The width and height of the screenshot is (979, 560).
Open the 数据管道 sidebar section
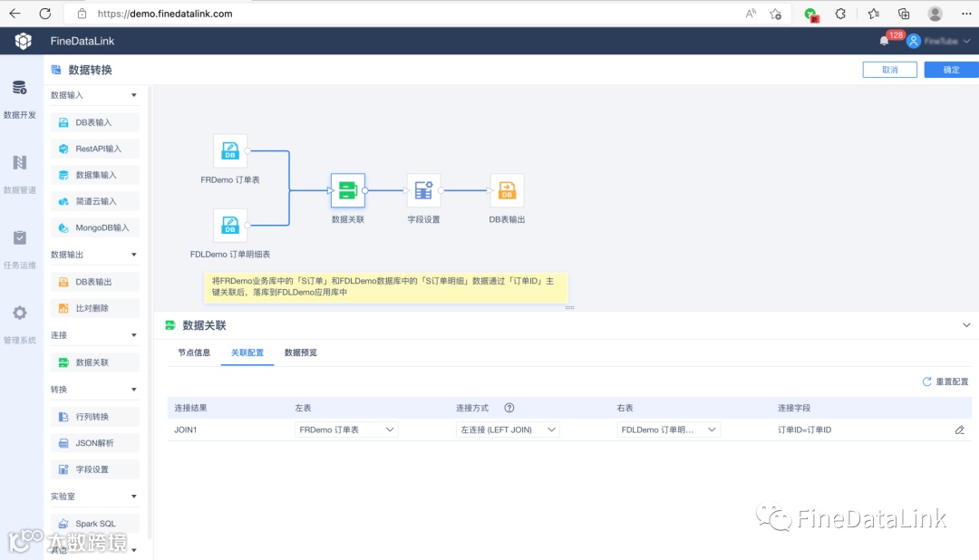pyautogui.click(x=20, y=175)
